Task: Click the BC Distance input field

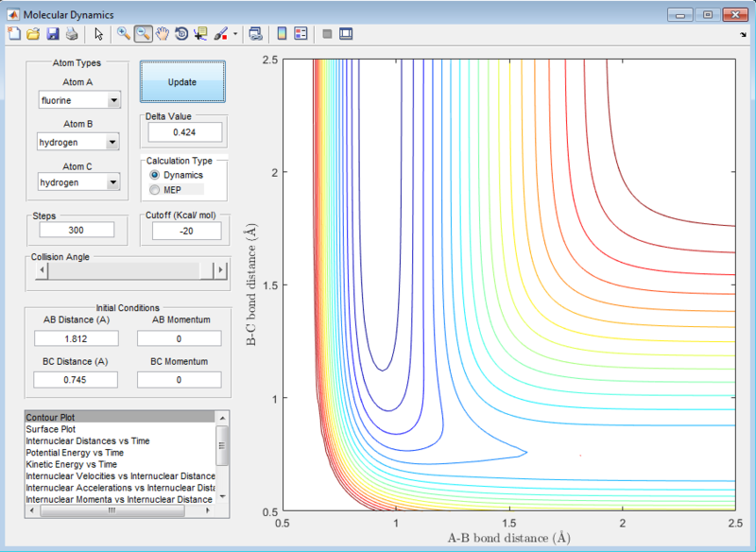Action: [76, 380]
